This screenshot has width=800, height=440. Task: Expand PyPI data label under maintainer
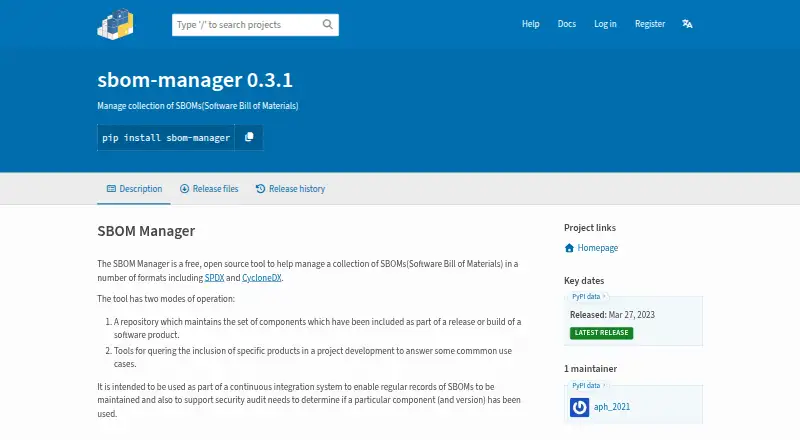coord(588,386)
